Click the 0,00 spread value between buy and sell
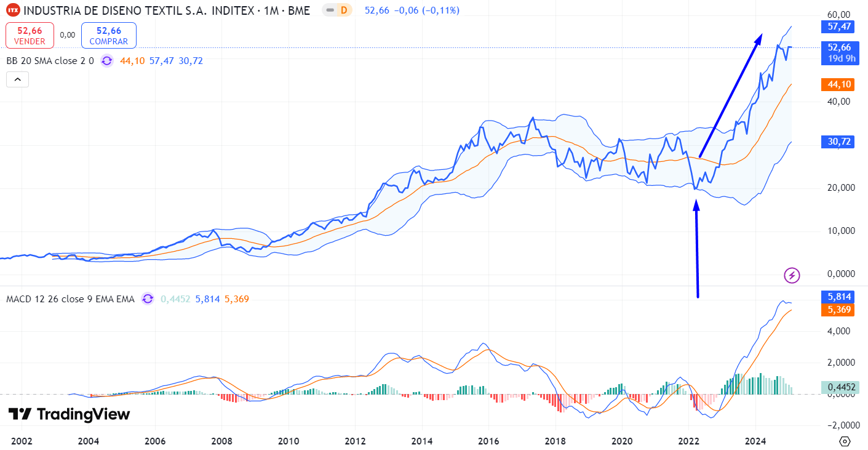Viewport: 868px width, 450px height. tap(68, 35)
